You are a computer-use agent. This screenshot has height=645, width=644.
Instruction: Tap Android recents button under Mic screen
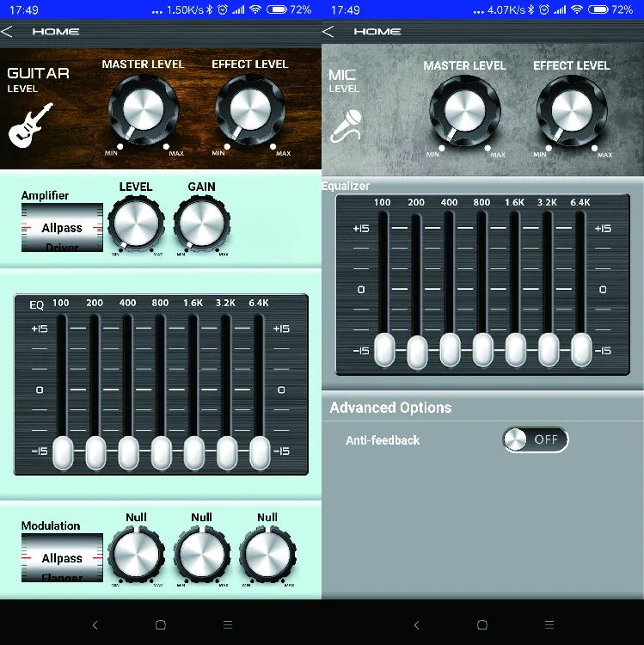pos(549,625)
